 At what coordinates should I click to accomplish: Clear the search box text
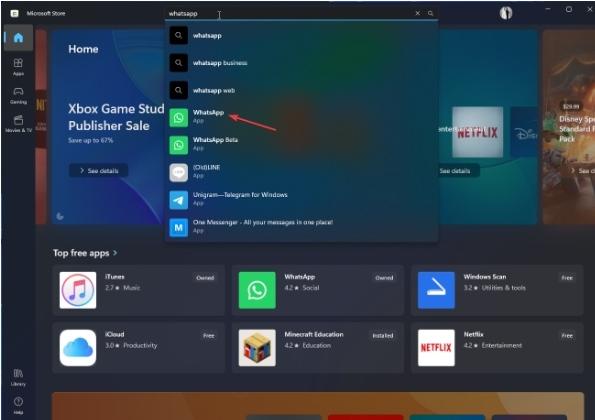pyautogui.click(x=417, y=13)
